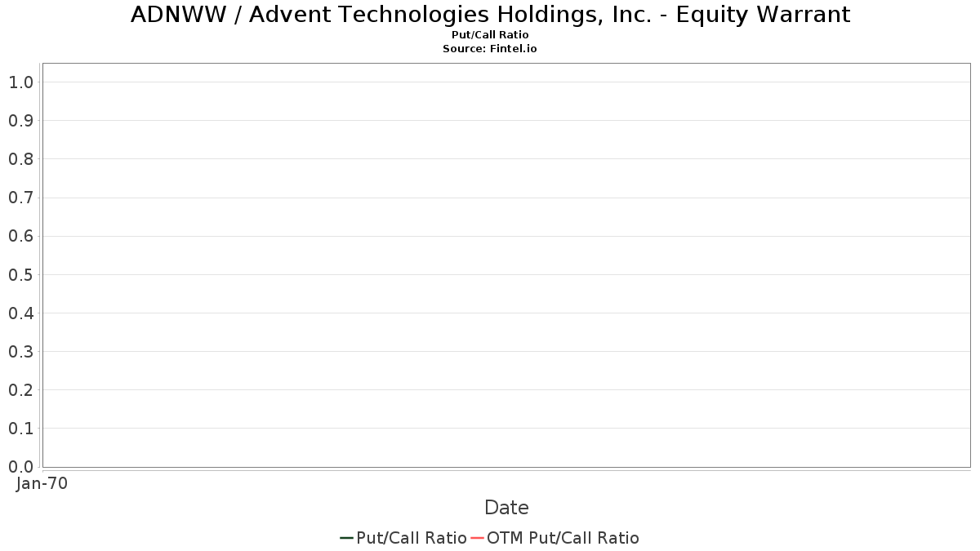Screen dimensions: 980x551
Task: Click the 1.0 y-axis label
Action: [20, 82]
